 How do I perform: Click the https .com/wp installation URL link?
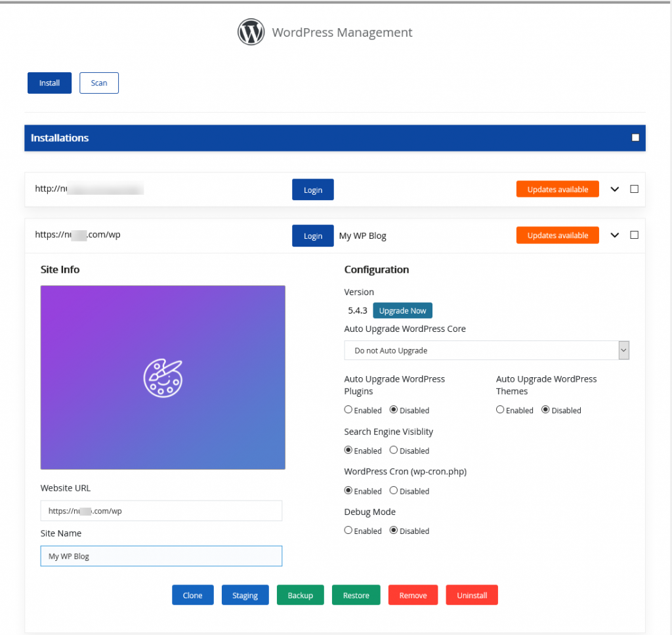[x=77, y=234]
